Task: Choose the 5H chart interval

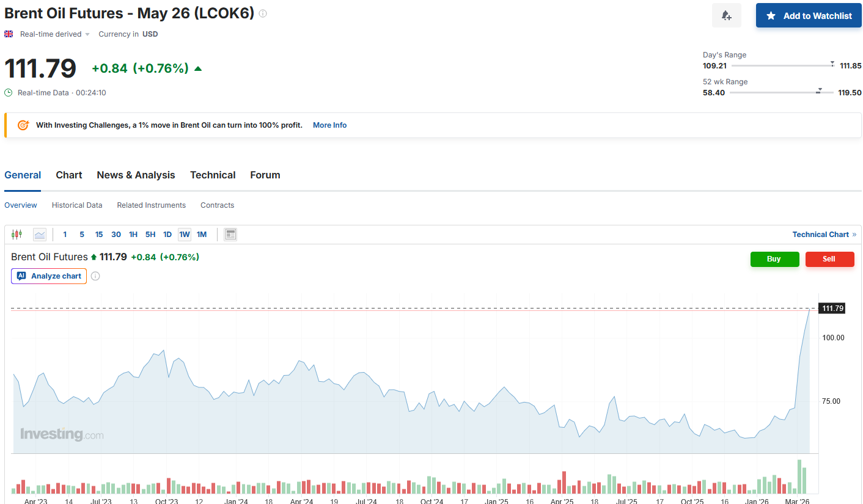Action: tap(150, 235)
